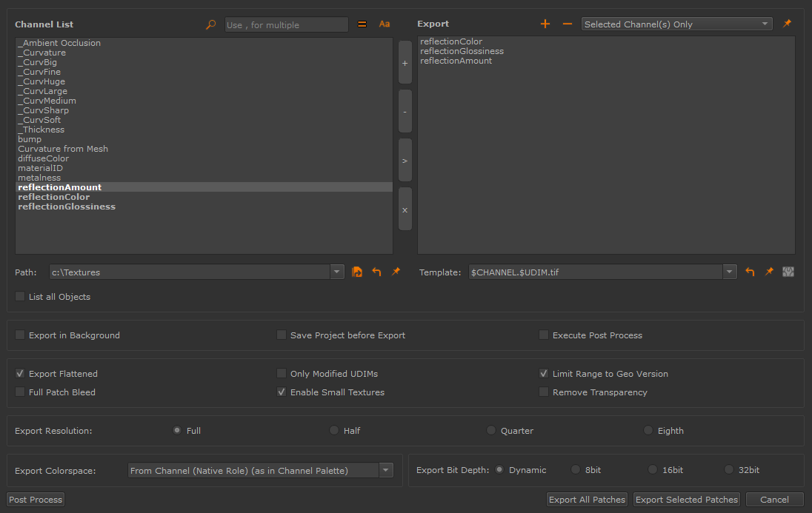This screenshot has width=812, height=513.
Task: Reset the Path using its undo arrow icon
Action: coord(376,272)
